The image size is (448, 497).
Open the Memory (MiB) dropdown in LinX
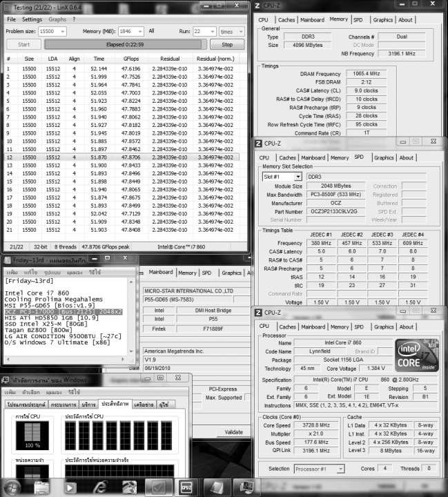pos(140,31)
